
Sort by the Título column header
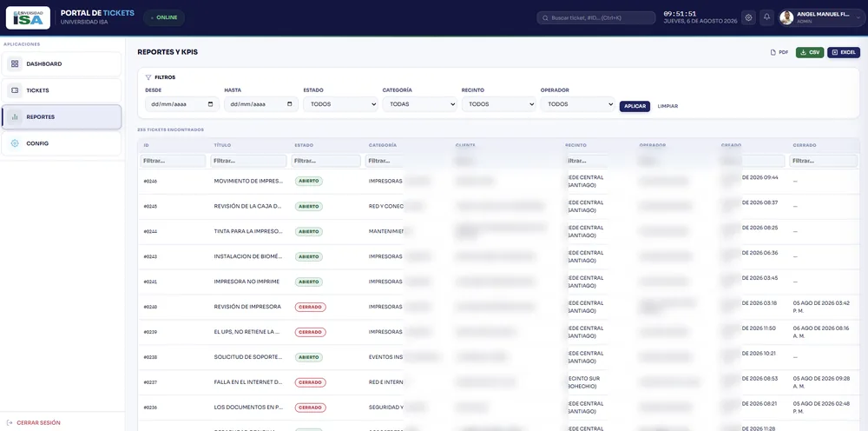coord(222,145)
